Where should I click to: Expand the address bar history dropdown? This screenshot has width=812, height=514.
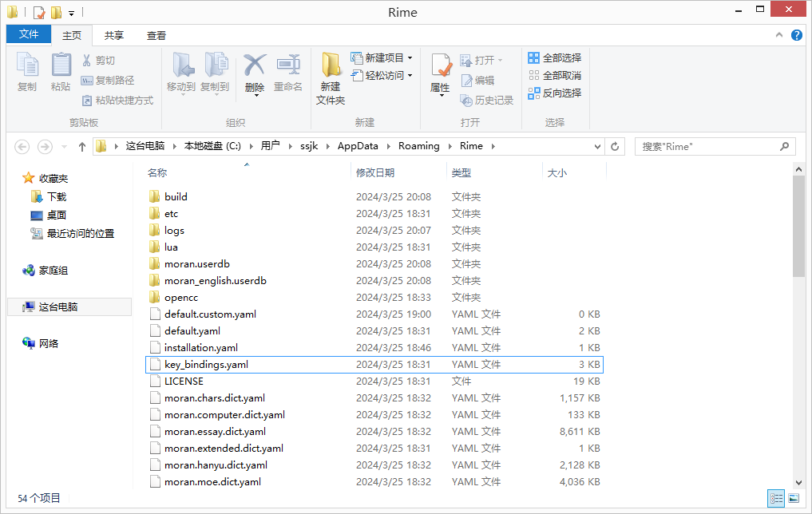pyautogui.click(x=597, y=147)
